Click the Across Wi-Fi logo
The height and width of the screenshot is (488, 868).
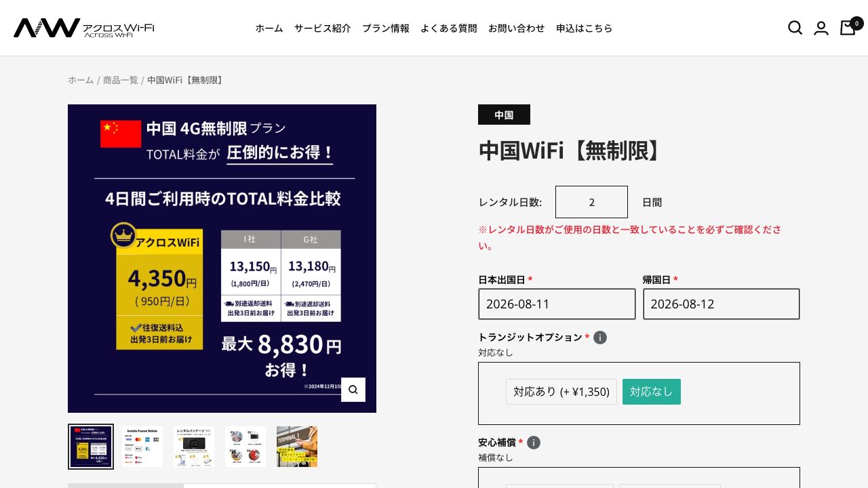tap(84, 28)
